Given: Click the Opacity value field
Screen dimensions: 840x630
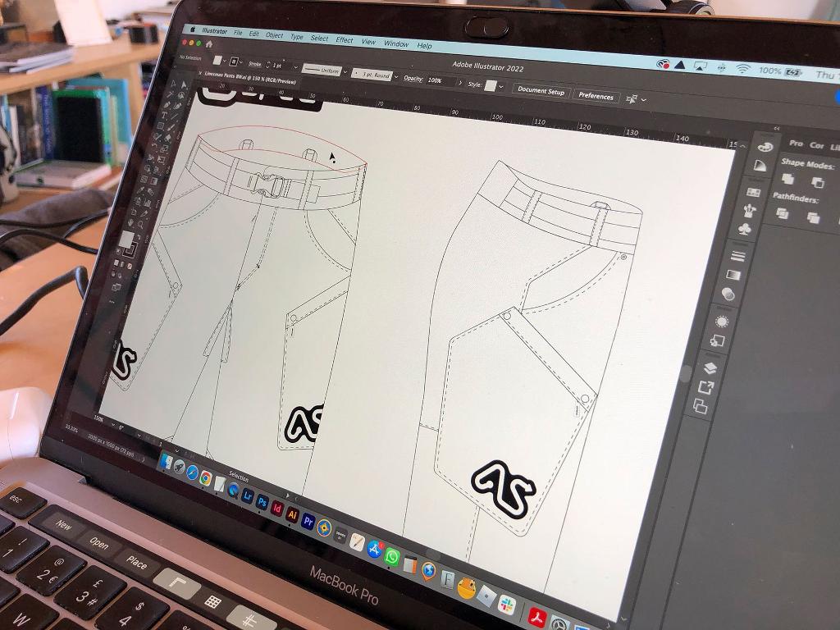Looking at the screenshot, I should [x=436, y=80].
